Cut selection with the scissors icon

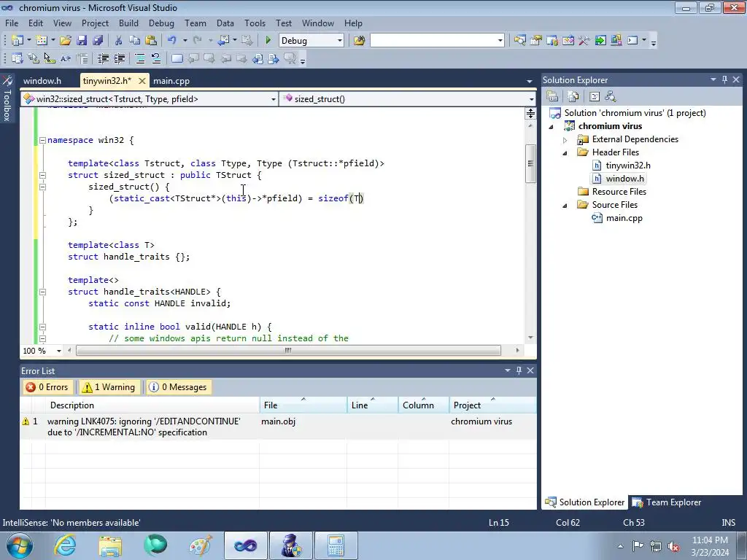click(119, 41)
